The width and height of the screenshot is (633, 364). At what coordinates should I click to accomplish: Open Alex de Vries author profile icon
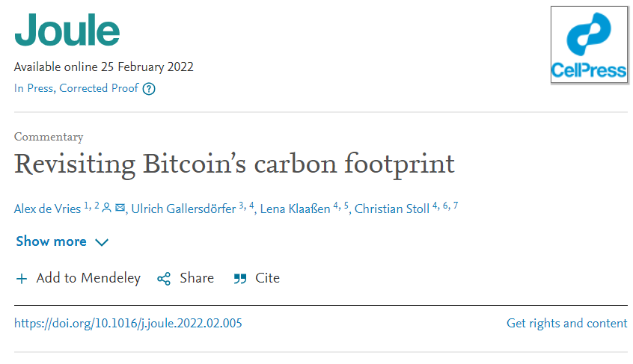pyautogui.click(x=106, y=208)
